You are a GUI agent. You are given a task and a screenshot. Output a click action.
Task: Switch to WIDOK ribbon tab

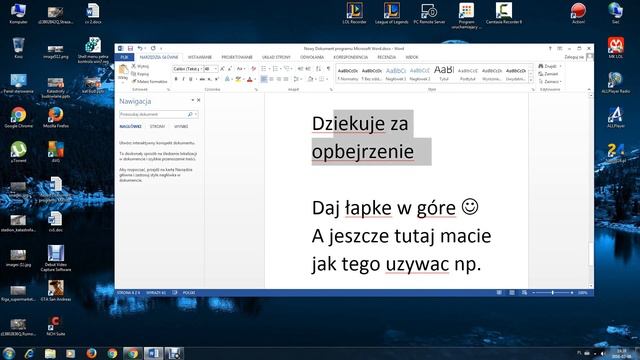412,58
